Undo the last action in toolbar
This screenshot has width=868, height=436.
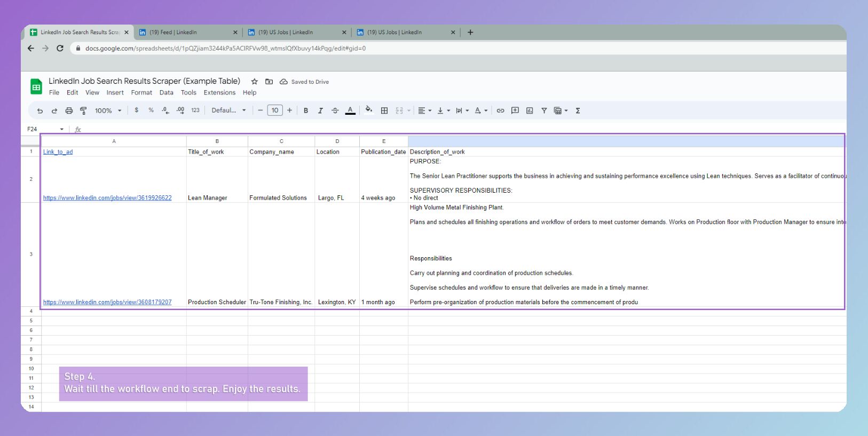pos(40,110)
